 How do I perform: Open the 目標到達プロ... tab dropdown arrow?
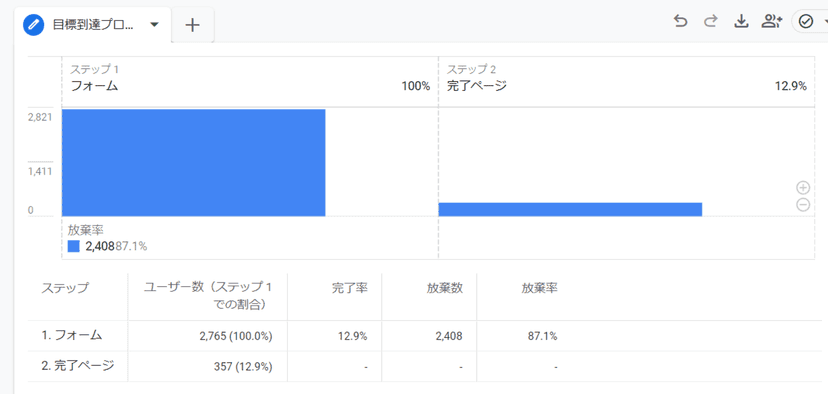(154, 25)
